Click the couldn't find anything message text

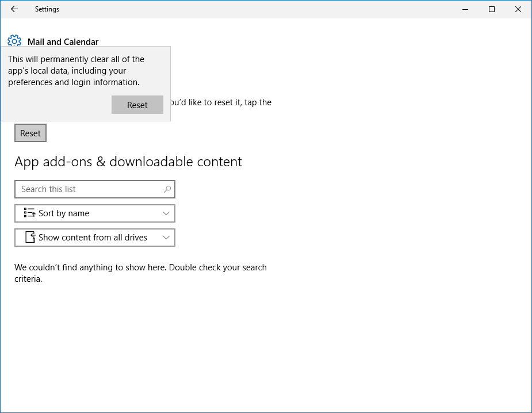pyautogui.click(x=140, y=273)
